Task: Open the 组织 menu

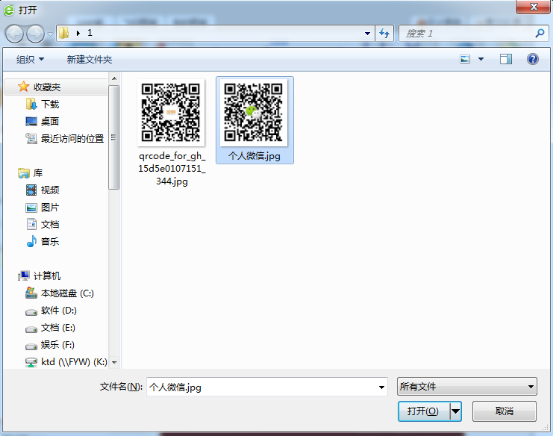Action: tap(30, 59)
